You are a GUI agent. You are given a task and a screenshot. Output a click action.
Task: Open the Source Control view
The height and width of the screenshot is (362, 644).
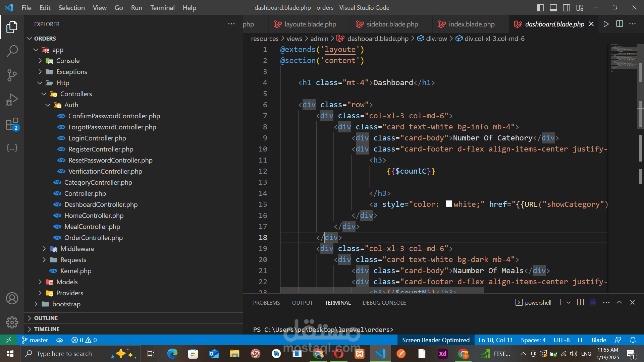pos(12,75)
